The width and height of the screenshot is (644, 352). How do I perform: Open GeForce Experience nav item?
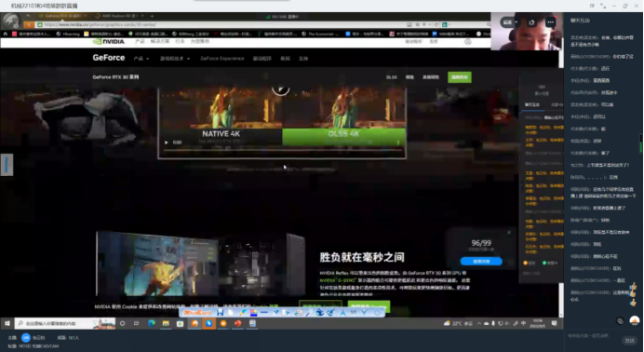[x=222, y=59]
